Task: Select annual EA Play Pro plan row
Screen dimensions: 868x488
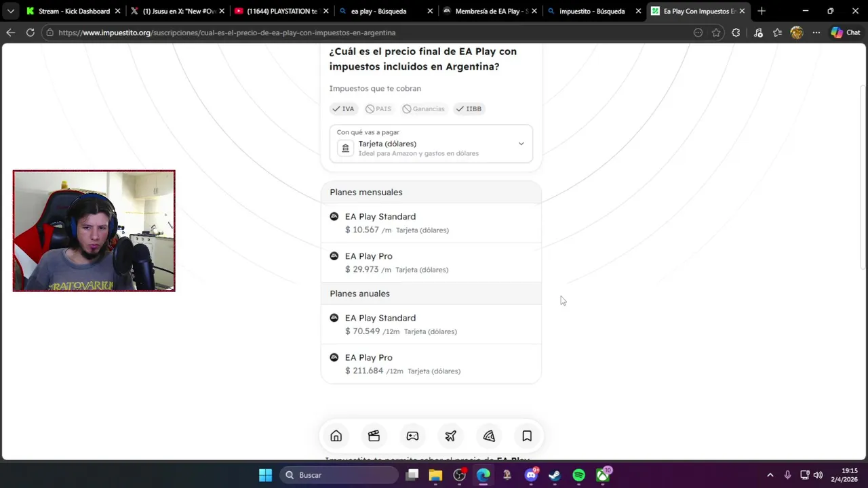Action: 431,364
